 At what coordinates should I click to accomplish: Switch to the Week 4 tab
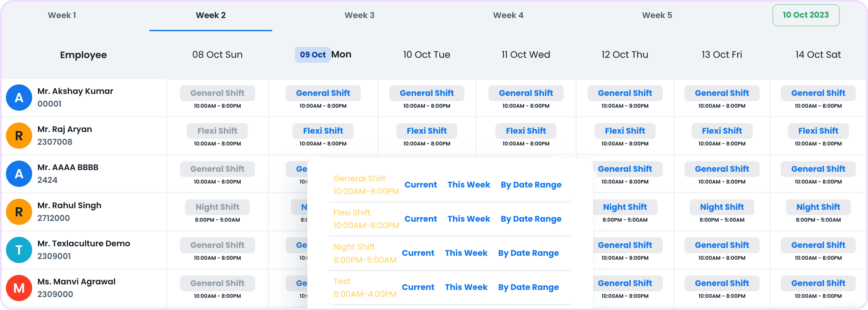click(x=508, y=15)
